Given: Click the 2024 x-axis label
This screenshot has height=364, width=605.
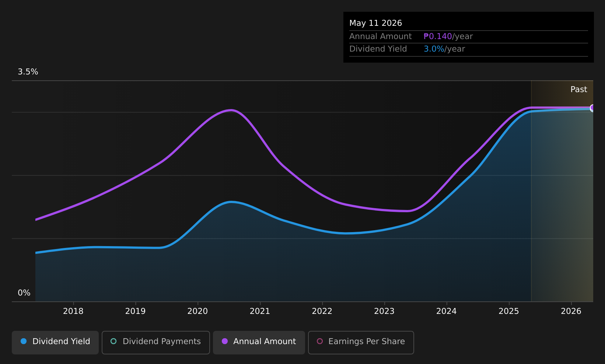Looking at the screenshot, I should coord(447,311).
